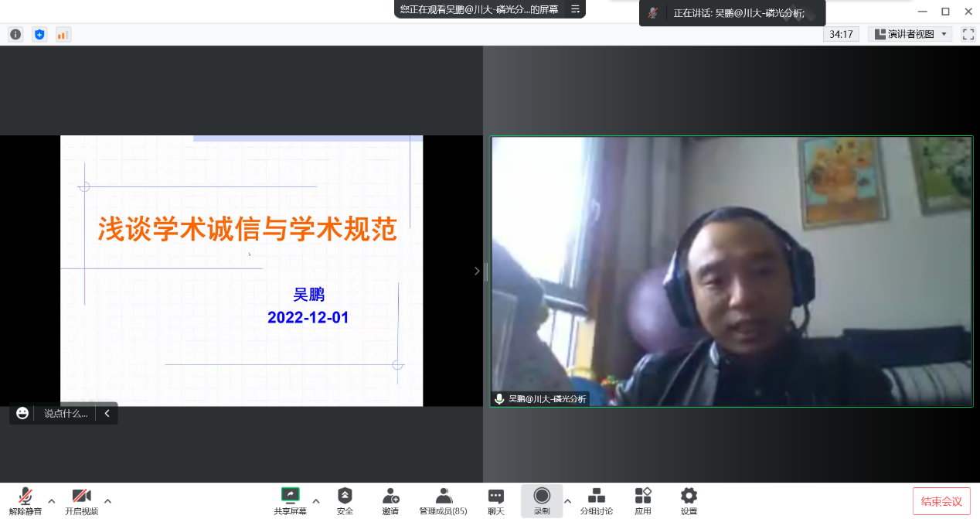The width and height of the screenshot is (980, 519).
Task: Toggle 录制 recording
Action: tap(542, 500)
